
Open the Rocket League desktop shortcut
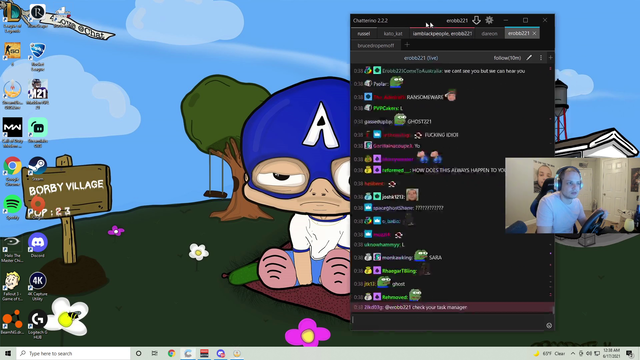pyautogui.click(x=38, y=56)
